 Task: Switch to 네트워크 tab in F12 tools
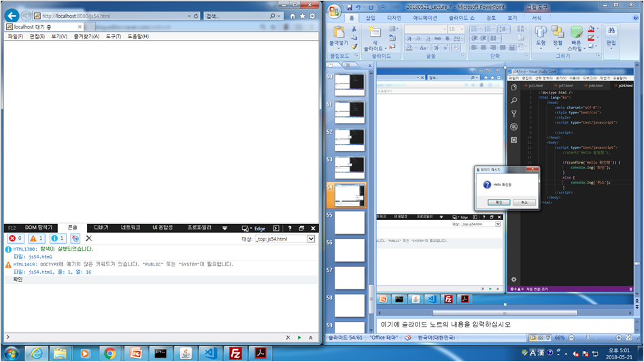(130, 228)
